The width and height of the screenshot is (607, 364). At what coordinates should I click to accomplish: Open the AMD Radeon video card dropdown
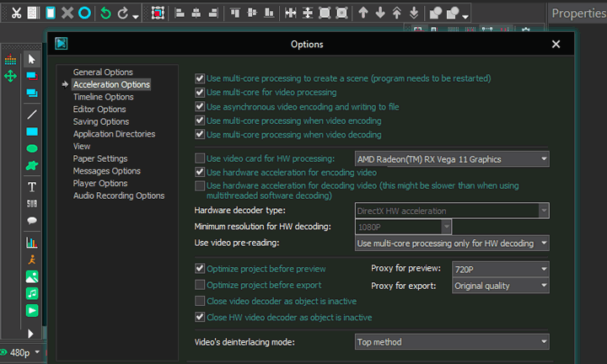(x=452, y=158)
